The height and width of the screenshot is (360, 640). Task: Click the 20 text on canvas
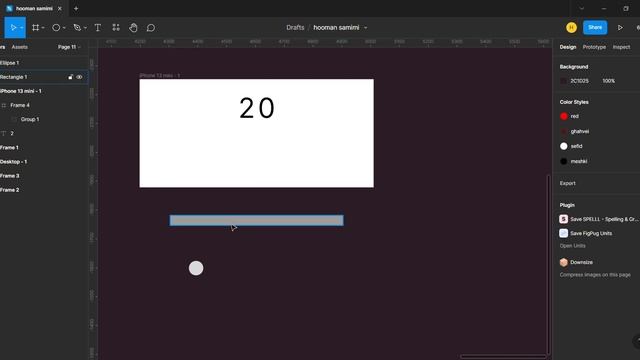[257, 108]
